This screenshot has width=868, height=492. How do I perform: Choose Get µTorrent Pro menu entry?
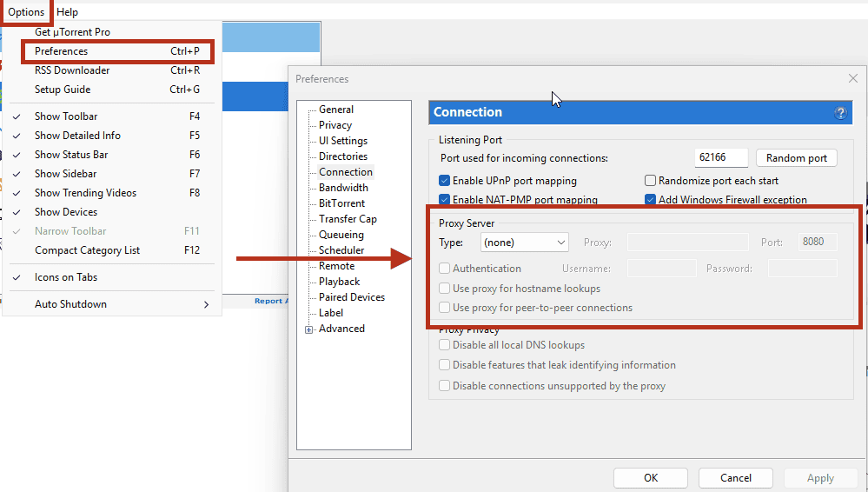(x=112, y=32)
